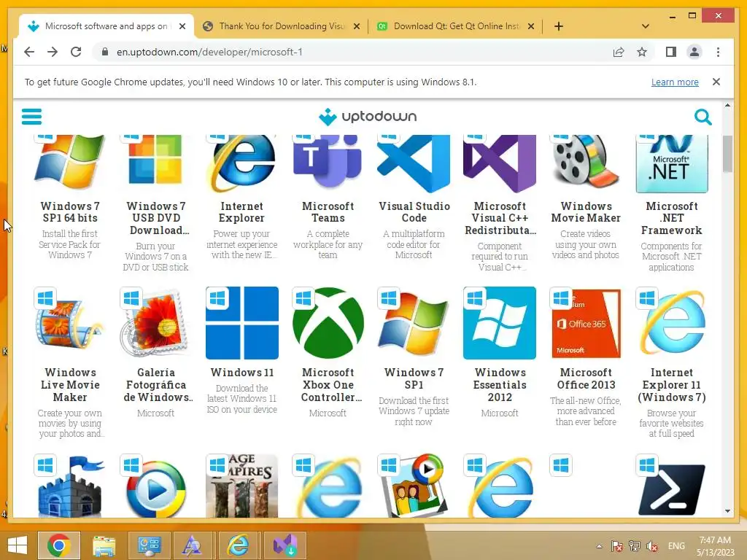Open the Windows Start button
747x560 pixels.
tap(18, 545)
